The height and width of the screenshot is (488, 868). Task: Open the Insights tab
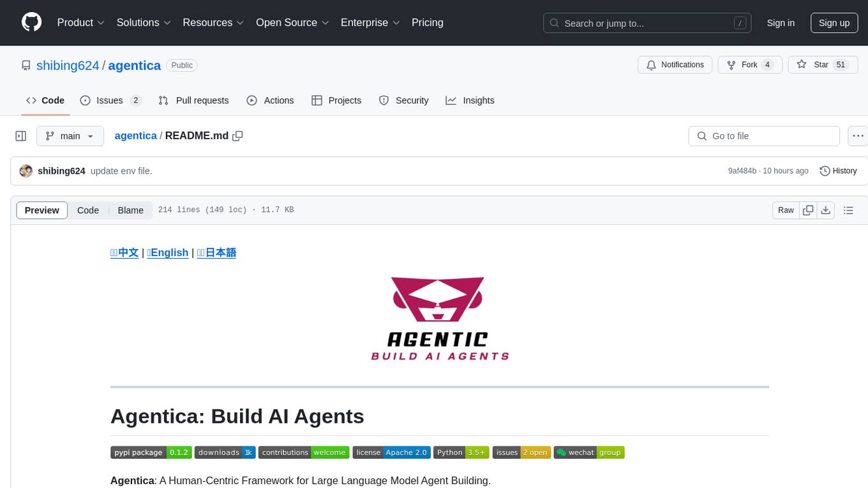click(x=470, y=100)
